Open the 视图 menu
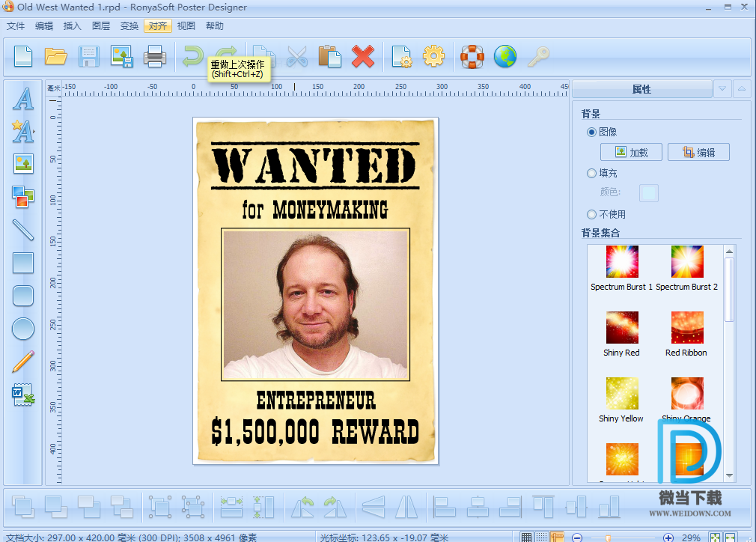756x542 pixels. pyautogui.click(x=186, y=26)
